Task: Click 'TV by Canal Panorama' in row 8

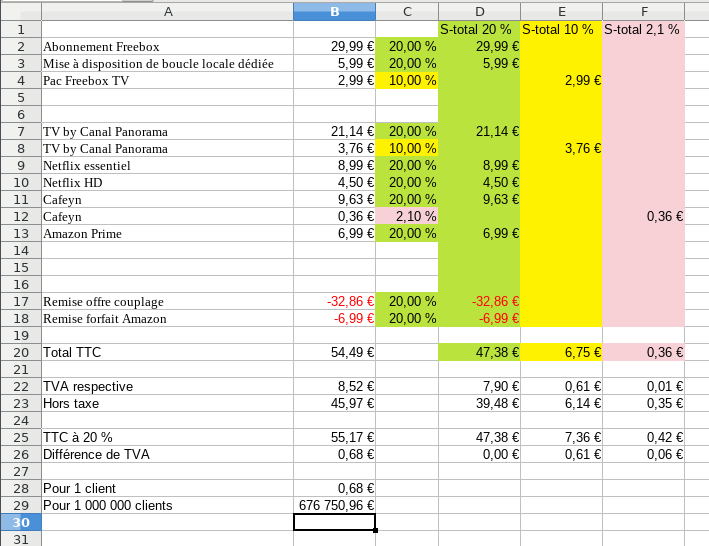Action: pos(167,149)
